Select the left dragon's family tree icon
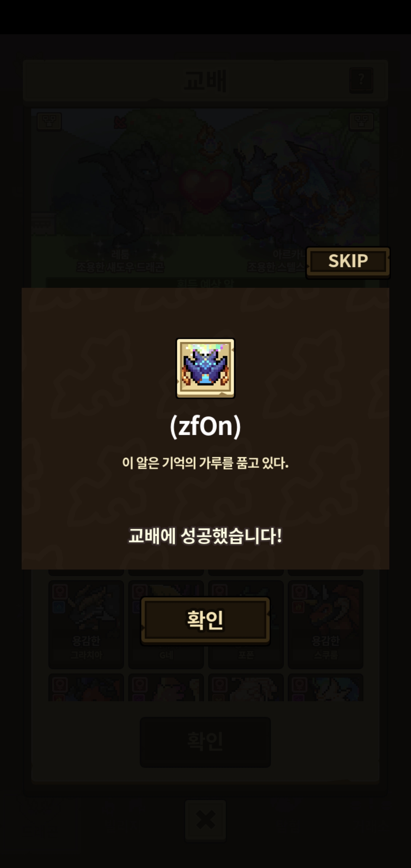The width and height of the screenshot is (411, 868). pos(49,122)
